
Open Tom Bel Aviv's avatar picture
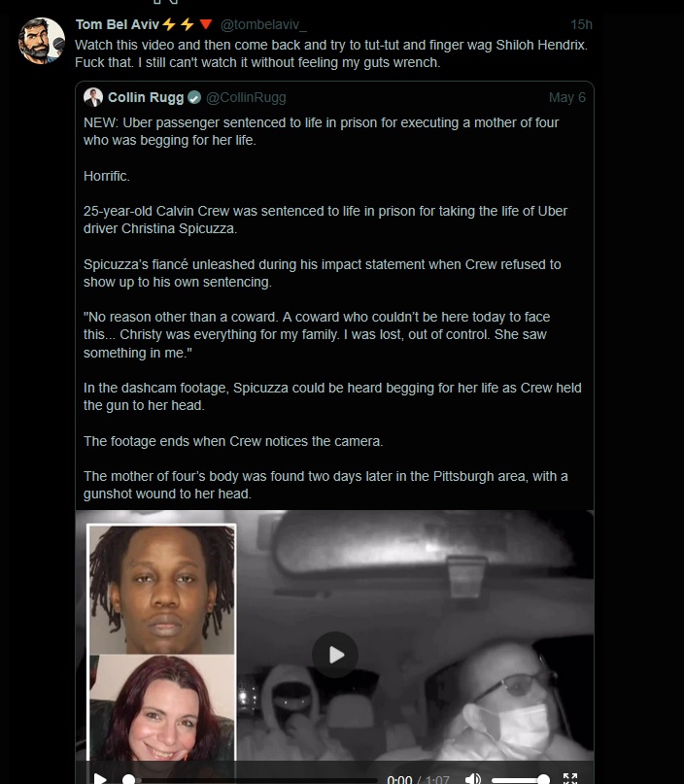[x=41, y=41]
